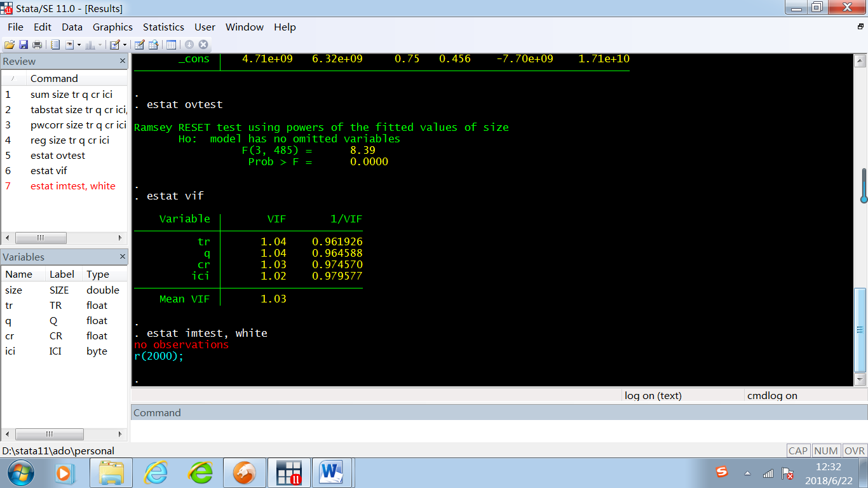
Task: Open Internet Explorer on the taskbar
Action: [x=156, y=473]
